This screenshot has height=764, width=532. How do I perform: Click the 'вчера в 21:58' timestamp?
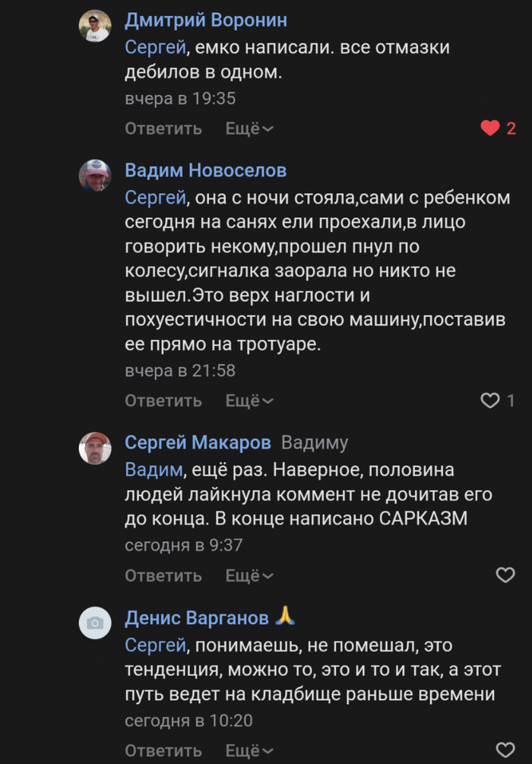(180, 371)
